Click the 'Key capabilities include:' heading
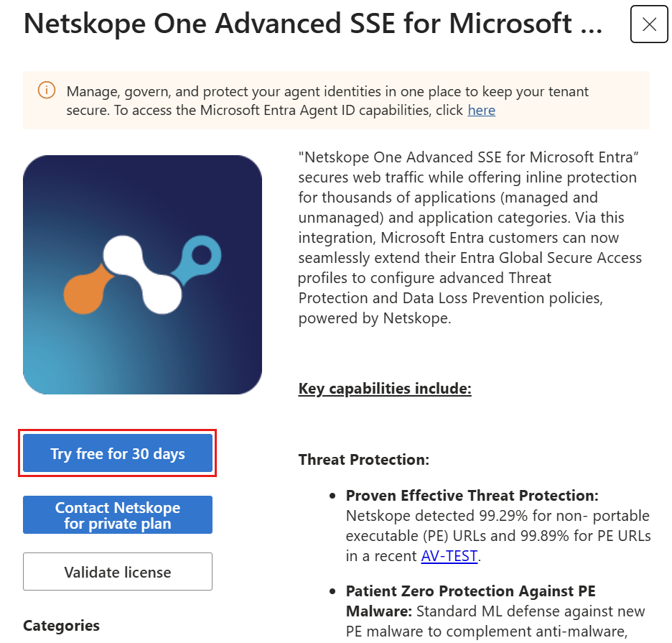 (385, 388)
